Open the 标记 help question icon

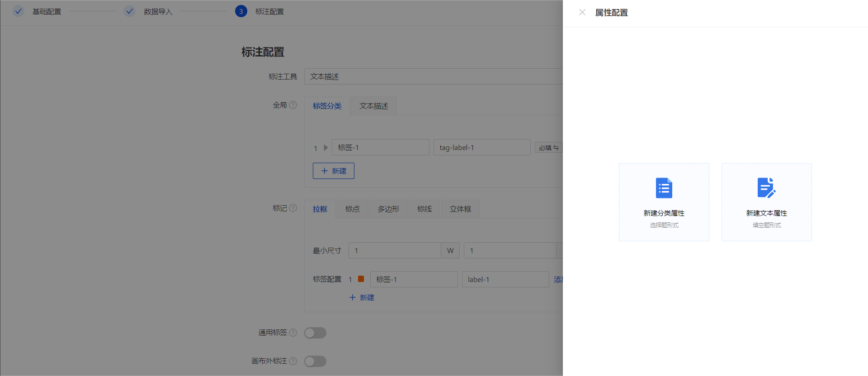point(293,208)
